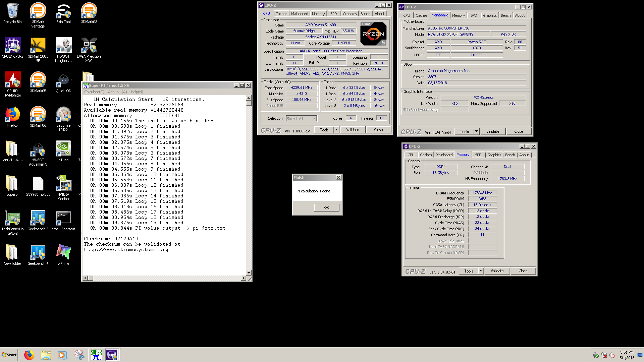
Task: Launch EVGA Precision XOC
Action: 89,50
